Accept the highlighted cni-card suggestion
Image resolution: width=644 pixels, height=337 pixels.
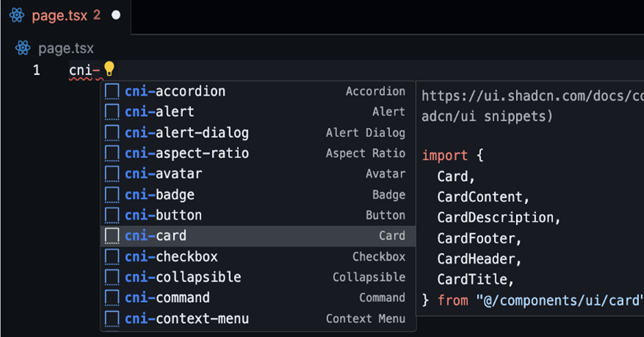click(x=258, y=236)
